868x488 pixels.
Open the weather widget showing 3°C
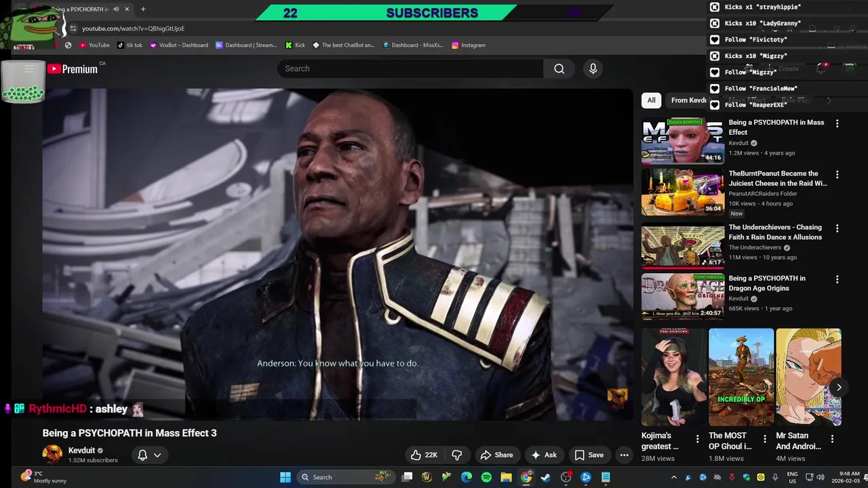pyautogui.click(x=43, y=477)
